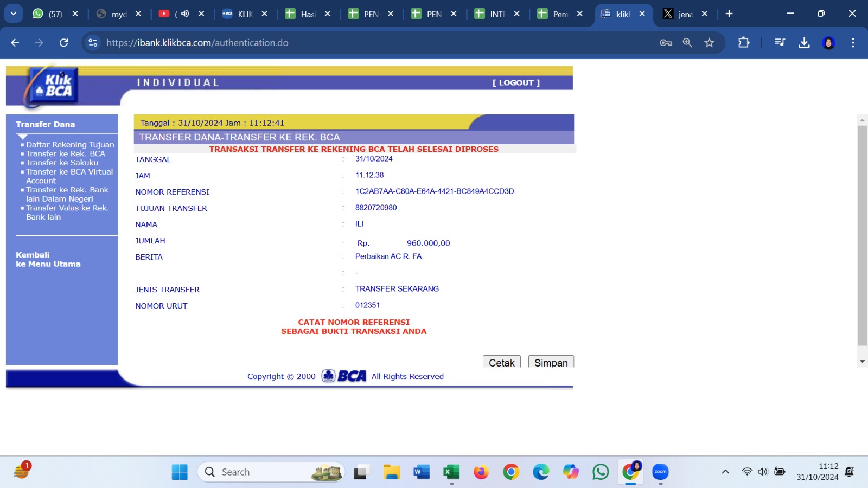
Task: Open the Chrome three-dot menu
Action: (853, 43)
